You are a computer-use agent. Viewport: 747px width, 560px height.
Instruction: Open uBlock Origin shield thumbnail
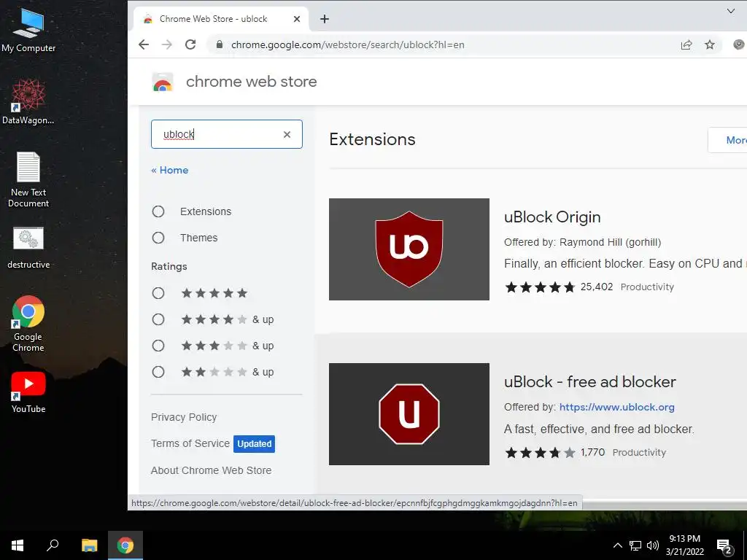click(409, 249)
